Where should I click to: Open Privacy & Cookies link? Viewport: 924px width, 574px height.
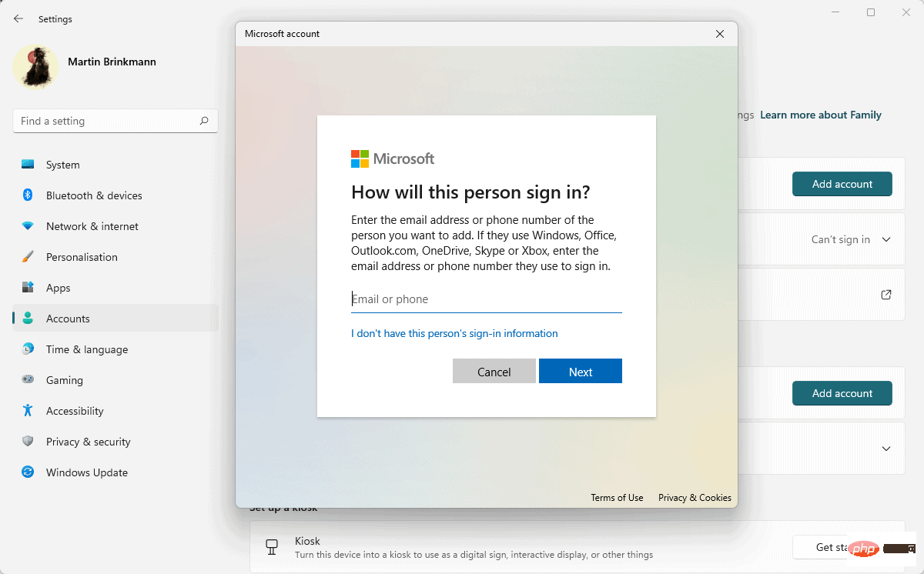tap(695, 498)
